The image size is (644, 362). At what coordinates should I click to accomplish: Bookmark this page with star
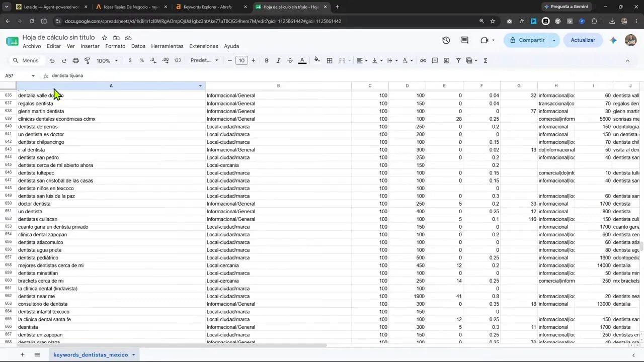[493, 21]
